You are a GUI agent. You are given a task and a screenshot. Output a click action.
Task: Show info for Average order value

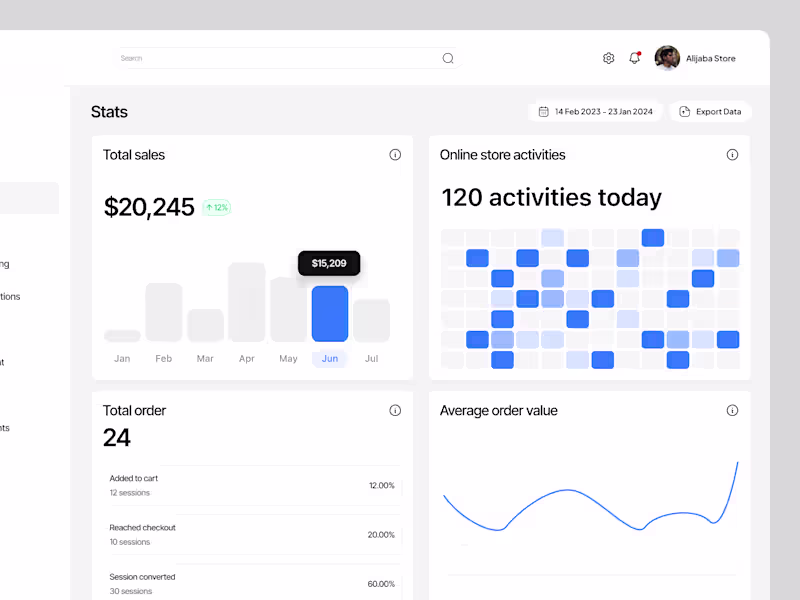pos(732,410)
